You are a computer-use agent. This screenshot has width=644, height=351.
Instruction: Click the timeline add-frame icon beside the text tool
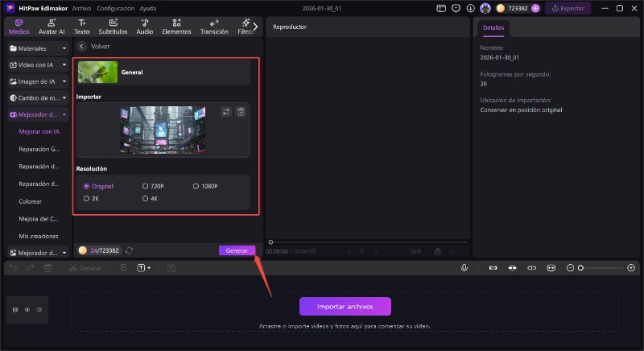pyautogui.click(x=171, y=267)
